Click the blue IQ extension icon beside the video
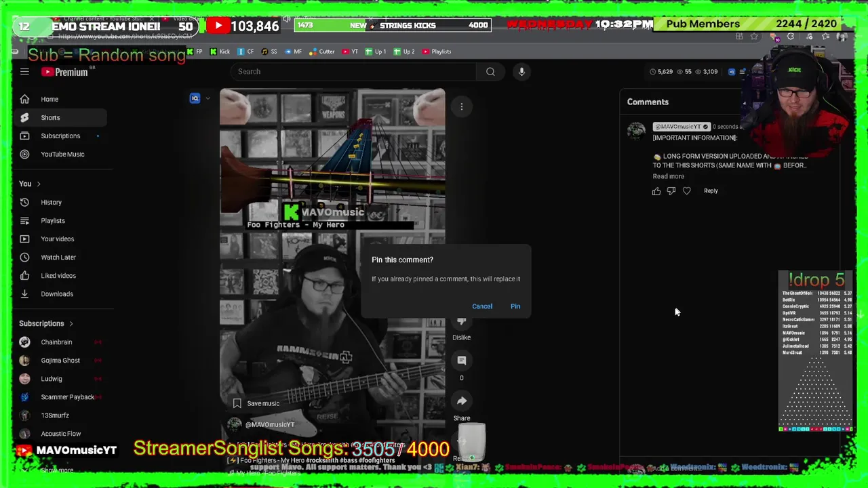 [195, 98]
